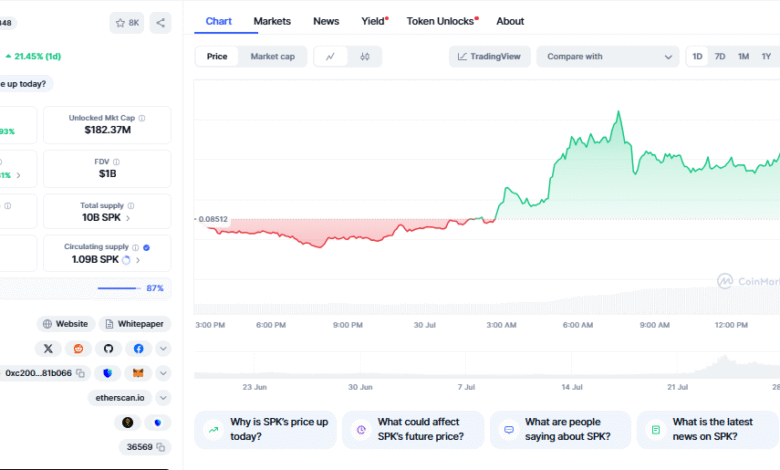Screen dimensions: 780x470
Task: Expand more social links chevron
Action: [163, 349]
